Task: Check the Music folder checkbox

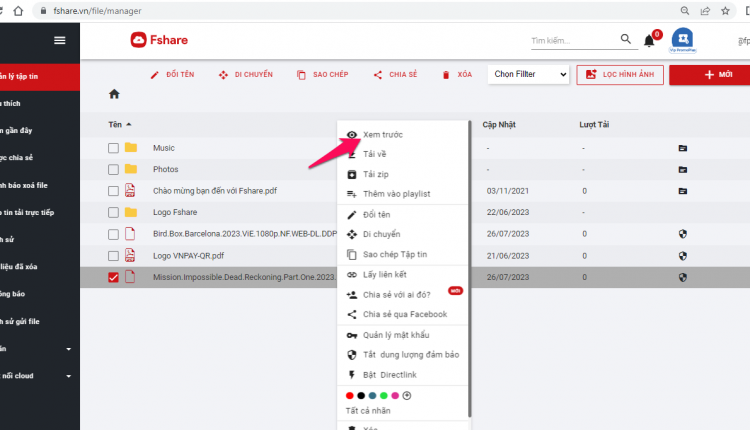Action: [113, 148]
